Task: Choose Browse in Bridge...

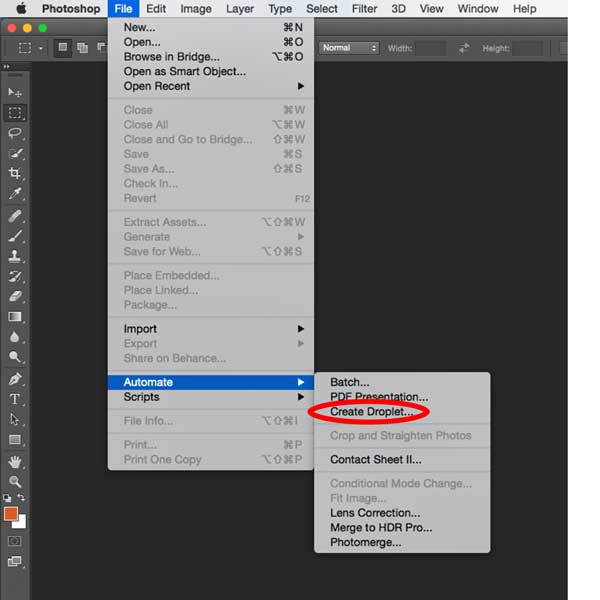Action: coord(211,57)
